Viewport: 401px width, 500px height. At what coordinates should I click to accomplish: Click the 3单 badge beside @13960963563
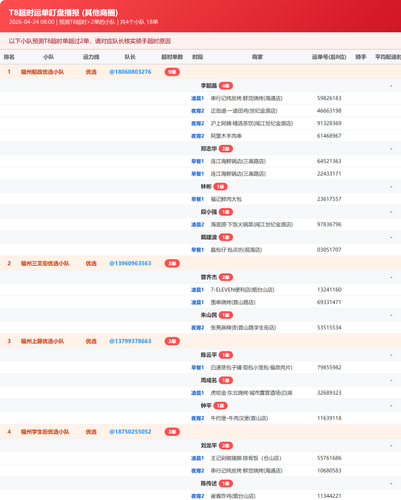click(x=172, y=263)
